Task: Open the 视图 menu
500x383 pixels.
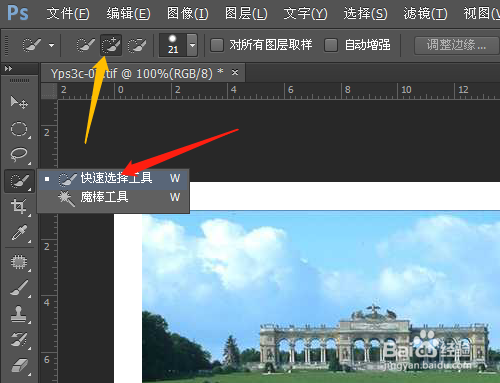Action: 481,14
